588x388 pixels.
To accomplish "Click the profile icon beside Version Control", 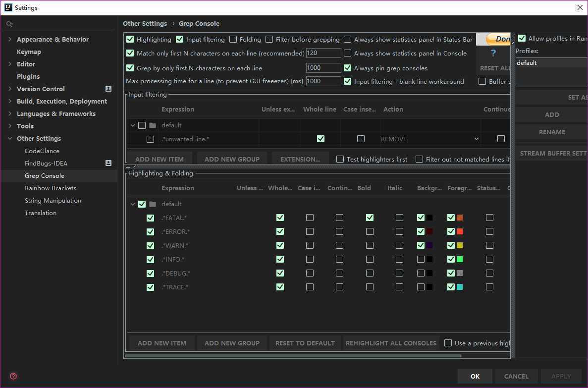I will [x=108, y=89].
